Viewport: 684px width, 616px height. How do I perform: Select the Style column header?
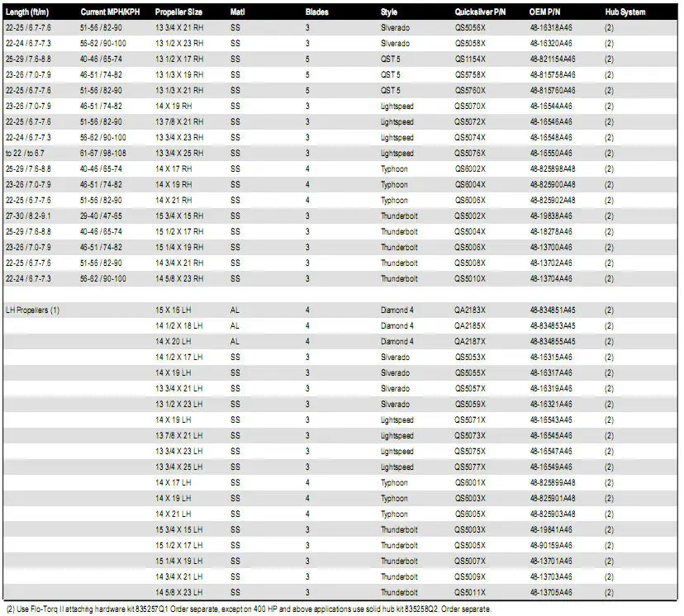click(x=389, y=12)
